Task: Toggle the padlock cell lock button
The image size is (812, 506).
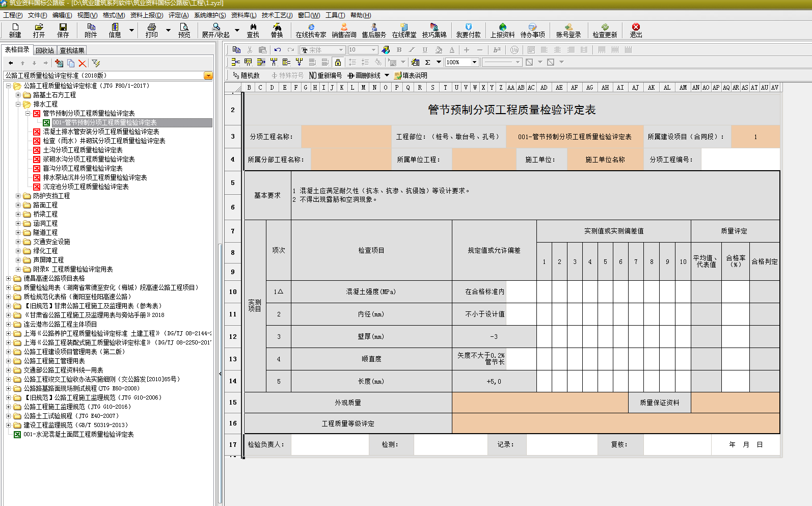Action: point(338,62)
